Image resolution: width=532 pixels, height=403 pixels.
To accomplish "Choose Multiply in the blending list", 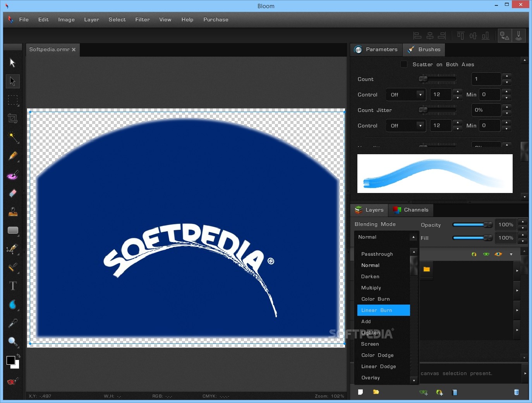I will pyautogui.click(x=383, y=288).
